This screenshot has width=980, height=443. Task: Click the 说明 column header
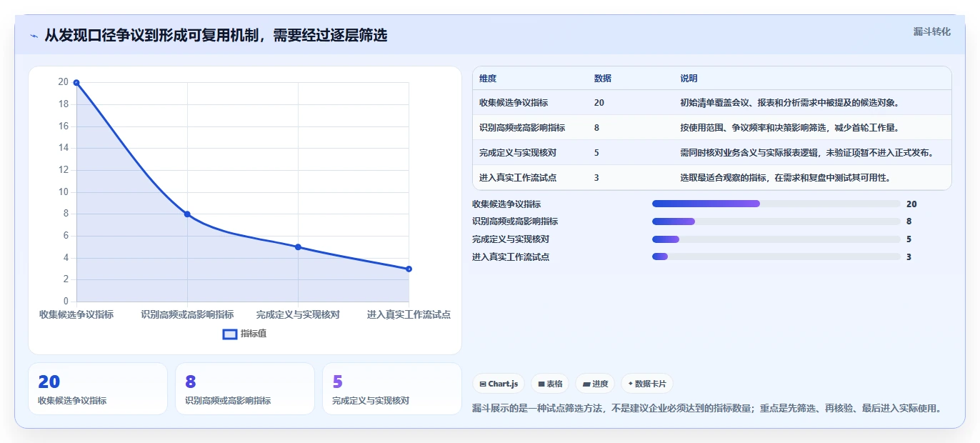click(x=689, y=79)
